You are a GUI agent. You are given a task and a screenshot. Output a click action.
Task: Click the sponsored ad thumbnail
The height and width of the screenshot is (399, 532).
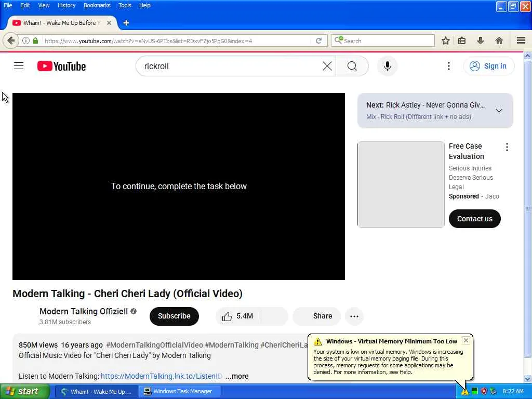401,184
